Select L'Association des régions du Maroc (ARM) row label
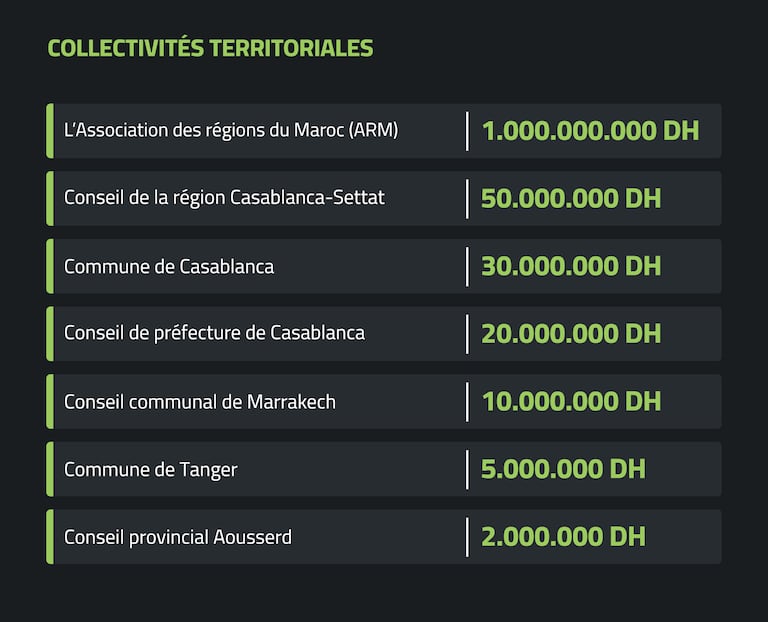The width and height of the screenshot is (768, 622). pyautogui.click(x=231, y=130)
